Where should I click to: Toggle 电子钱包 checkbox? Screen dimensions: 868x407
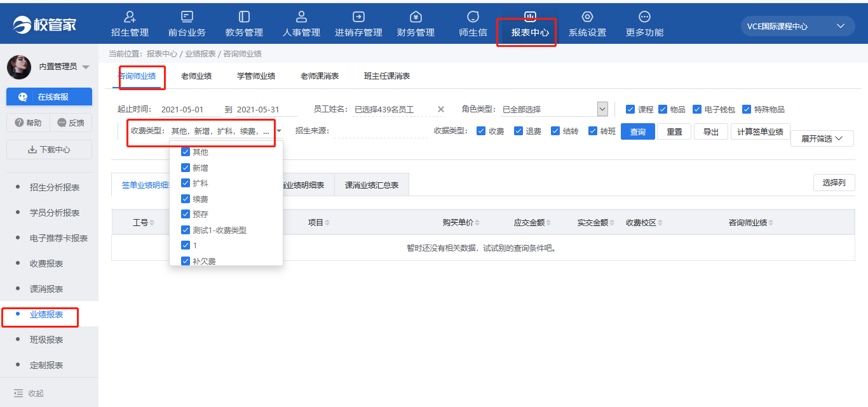697,109
